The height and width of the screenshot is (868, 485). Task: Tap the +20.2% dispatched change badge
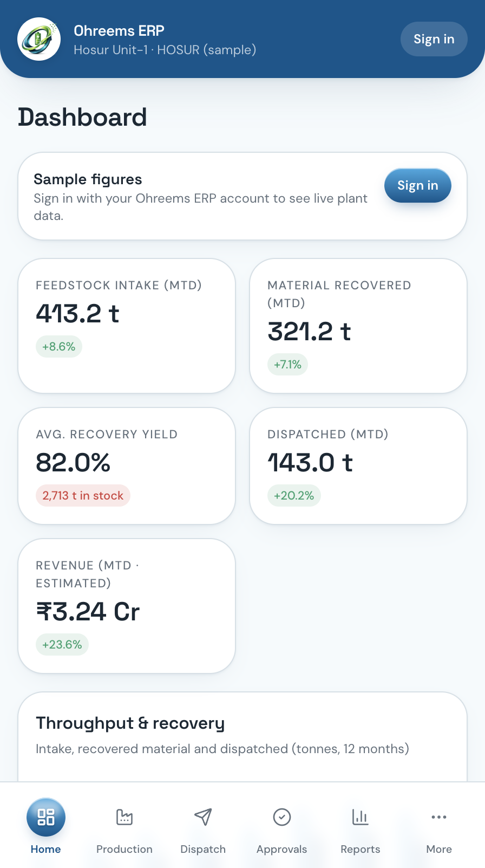point(294,495)
